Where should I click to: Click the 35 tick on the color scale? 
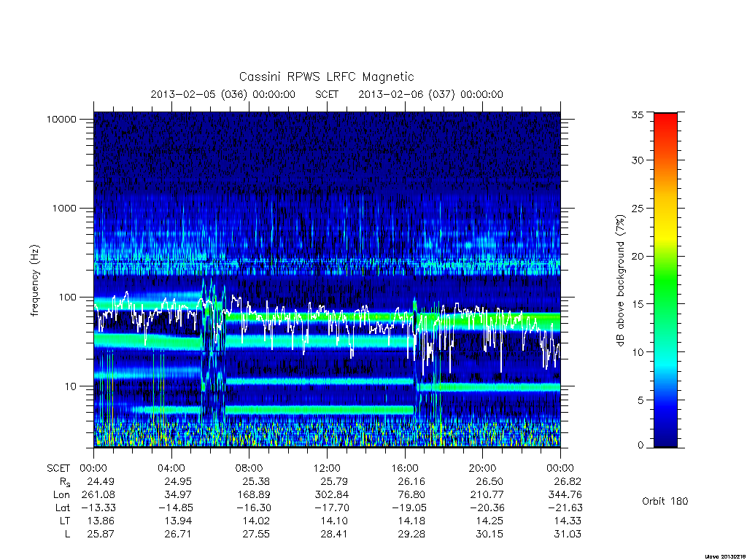(637, 114)
